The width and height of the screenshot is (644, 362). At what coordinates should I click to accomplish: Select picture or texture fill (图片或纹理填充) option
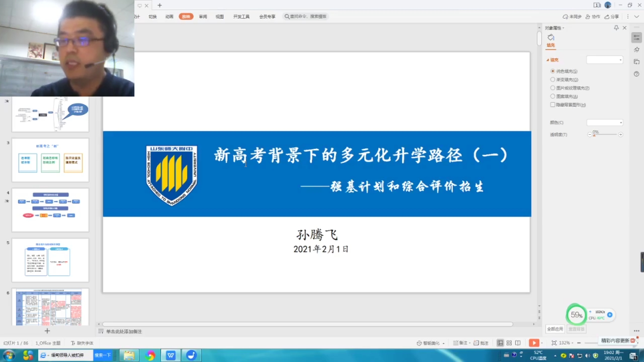tap(552, 88)
